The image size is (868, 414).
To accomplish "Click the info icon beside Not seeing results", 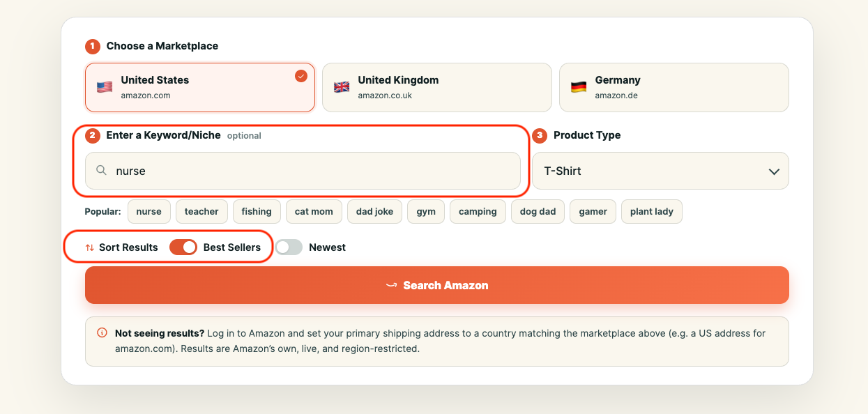I will [x=102, y=333].
